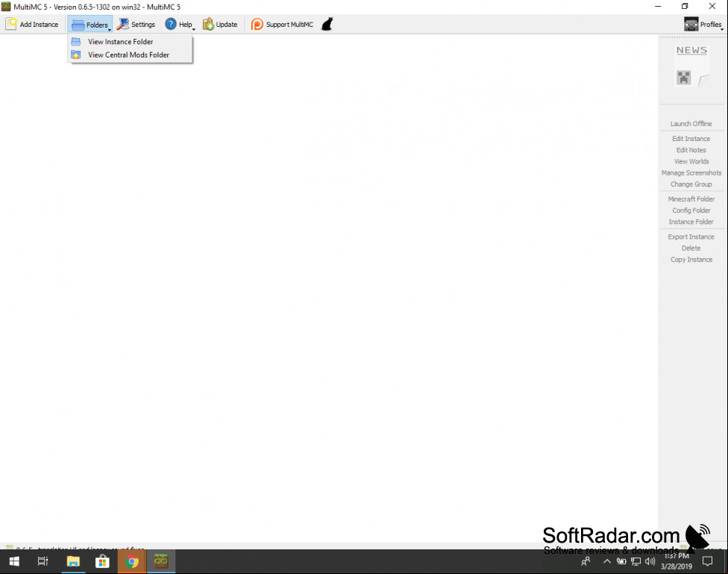Open the Support MultiMC Patreon link
The height and width of the screenshot is (574, 728).
click(282, 24)
